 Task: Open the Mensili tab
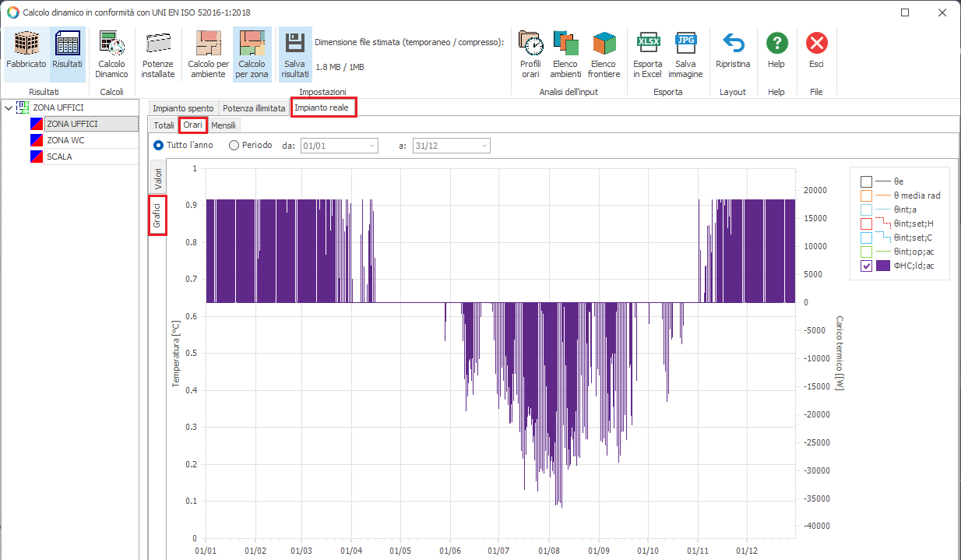224,125
